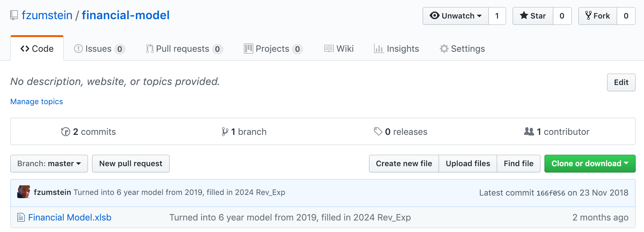Screen dimensions: 644x232
Task: Click the commits history clock icon
Action: pos(65,132)
